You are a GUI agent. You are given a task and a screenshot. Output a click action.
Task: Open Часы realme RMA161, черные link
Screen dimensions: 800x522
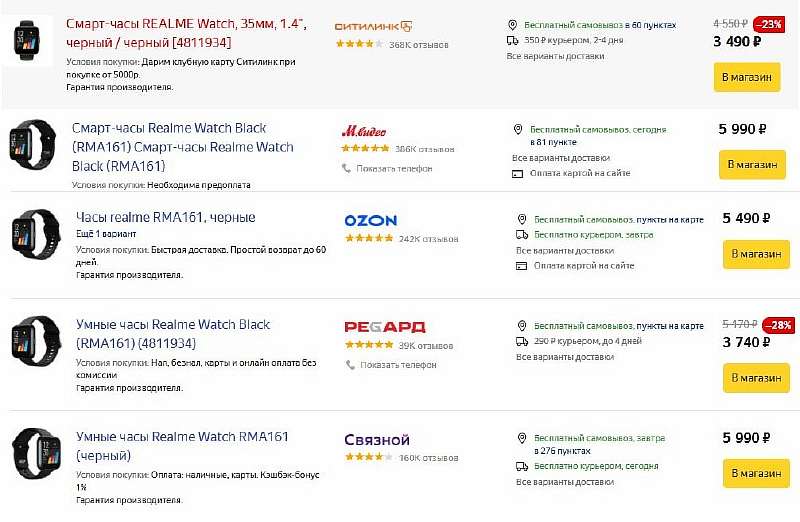coord(165,217)
